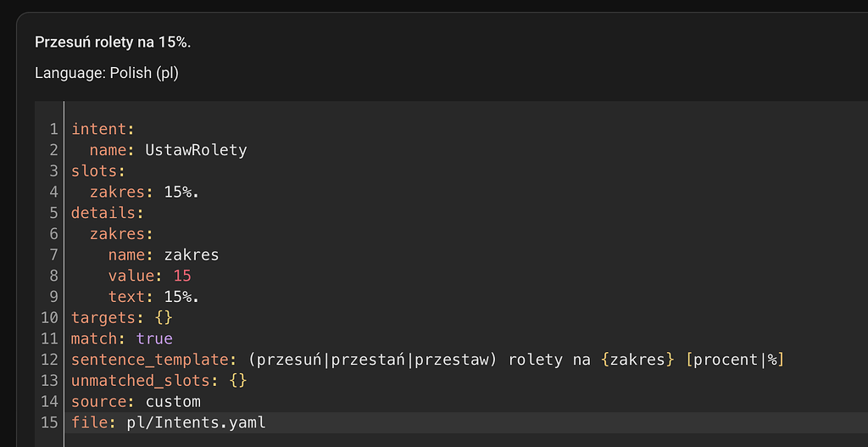Click the "Language: Polish (pl)" label

107,73
